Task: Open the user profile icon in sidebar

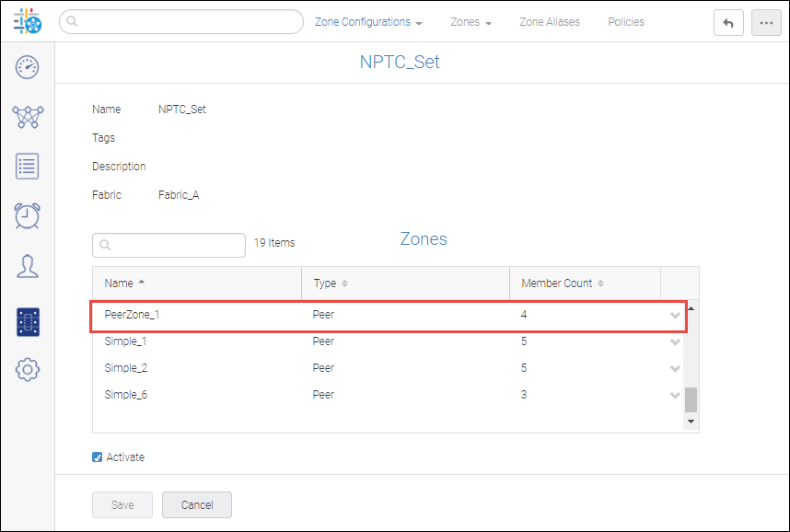Action: pyautogui.click(x=28, y=266)
